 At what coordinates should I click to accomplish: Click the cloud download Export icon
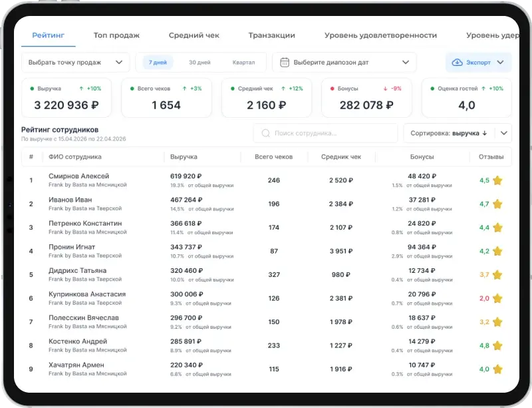point(457,63)
